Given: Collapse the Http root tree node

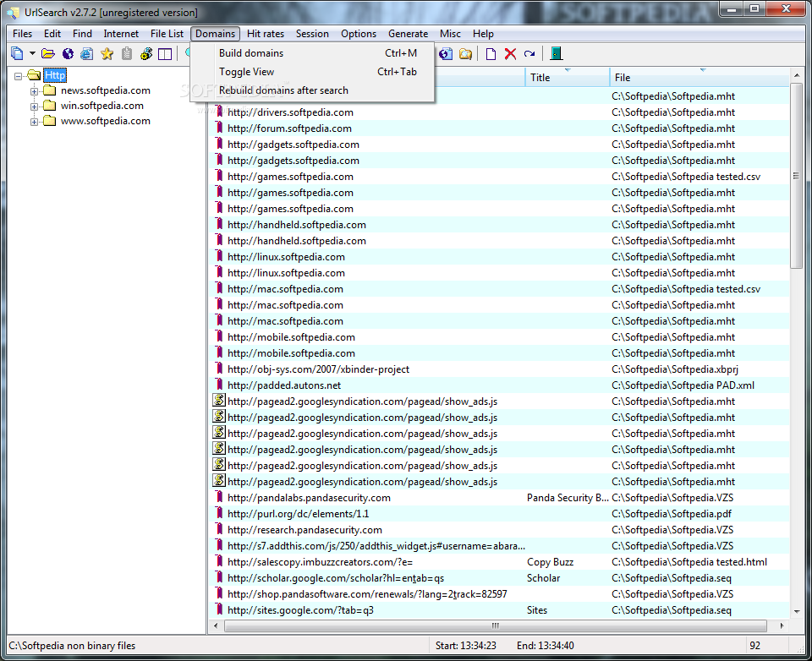Looking at the screenshot, I should [x=18, y=75].
